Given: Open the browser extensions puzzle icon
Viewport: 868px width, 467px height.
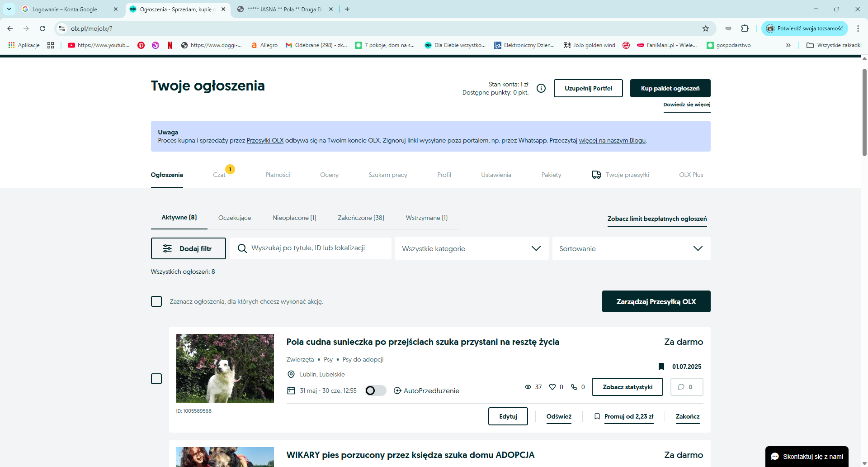Looking at the screenshot, I should [x=745, y=29].
